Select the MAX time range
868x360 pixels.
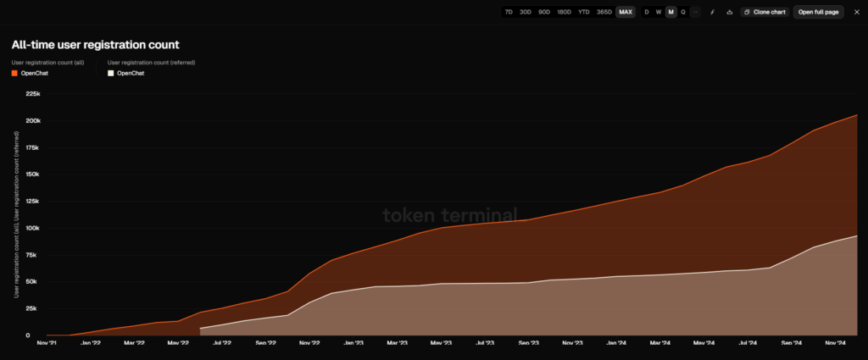[x=626, y=12]
